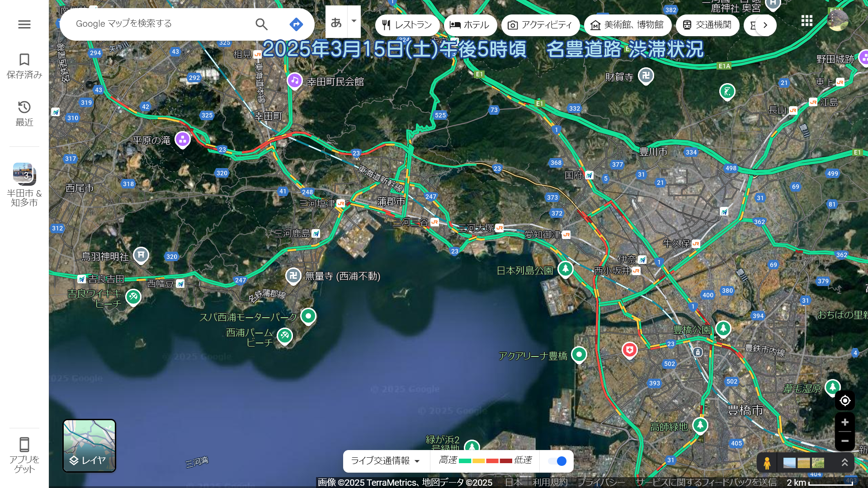
Task: Click the 三河三谷 station label
Action: 410,222
